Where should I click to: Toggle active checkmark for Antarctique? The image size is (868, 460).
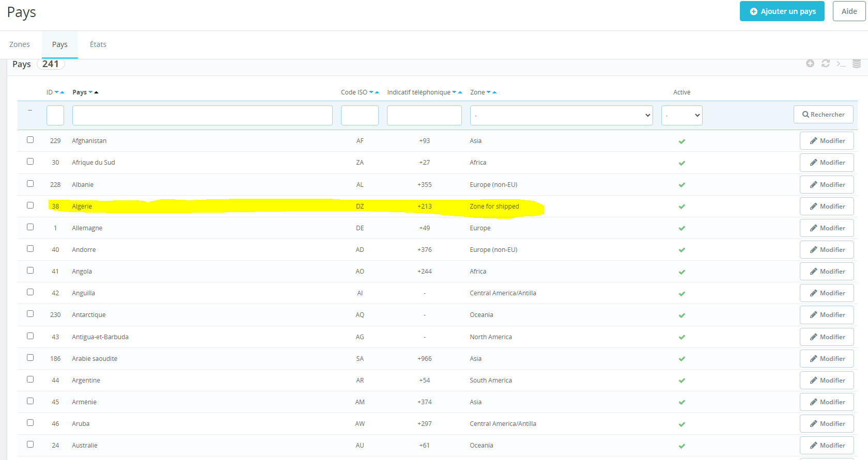pyautogui.click(x=682, y=315)
